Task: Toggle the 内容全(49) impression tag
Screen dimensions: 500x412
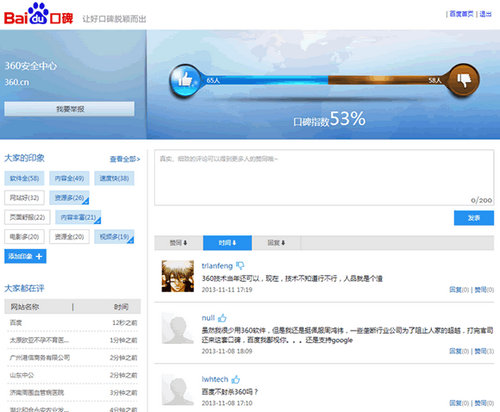Action: (x=69, y=178)
